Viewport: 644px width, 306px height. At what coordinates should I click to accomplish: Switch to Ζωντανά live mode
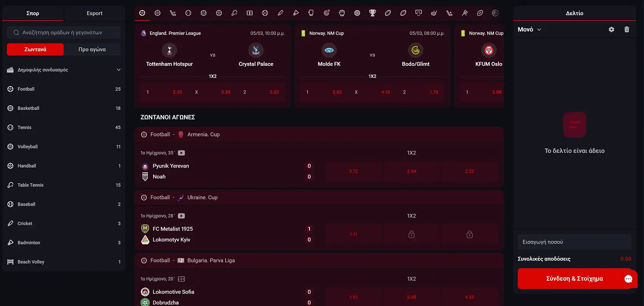pos(35,49)
